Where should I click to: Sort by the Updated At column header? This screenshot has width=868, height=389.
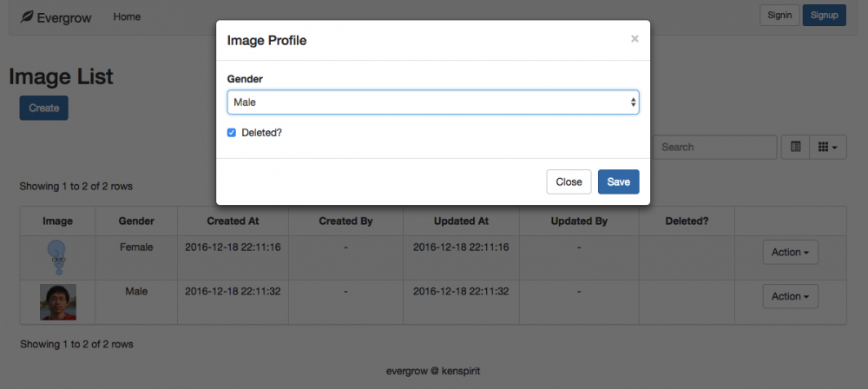[460, 221]
